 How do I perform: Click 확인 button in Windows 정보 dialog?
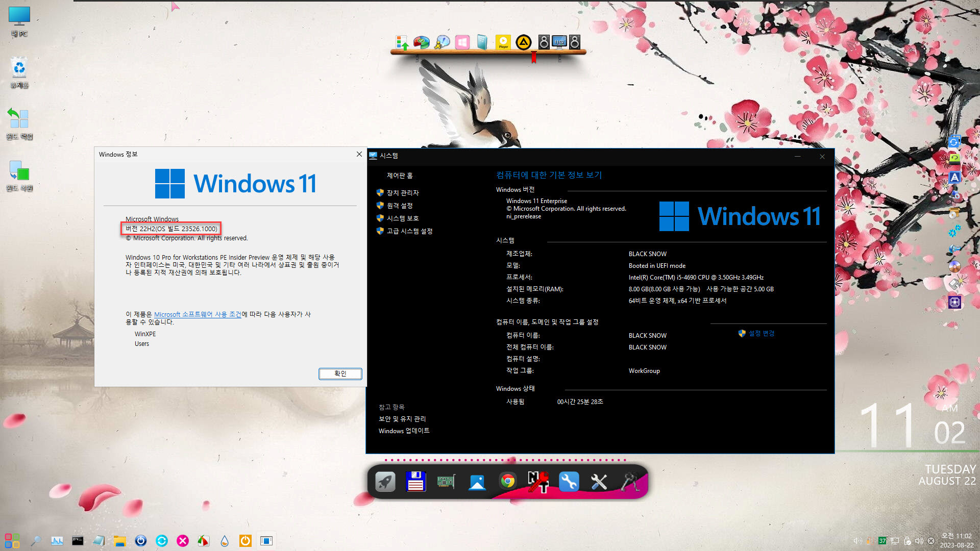340,374
